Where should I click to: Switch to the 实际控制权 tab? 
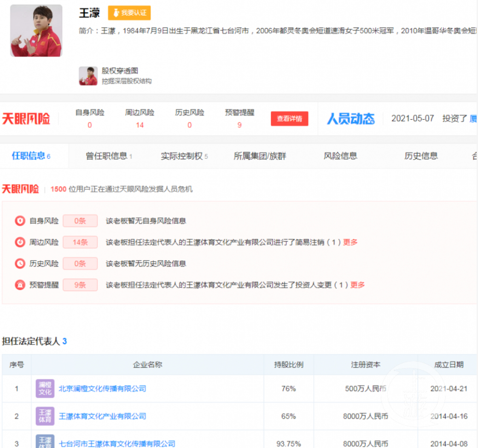tap(184, 156)
